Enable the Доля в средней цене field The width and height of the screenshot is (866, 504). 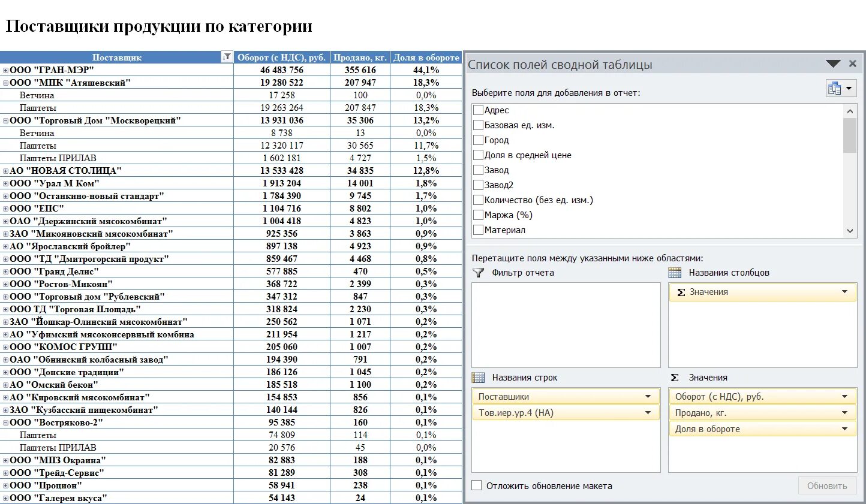[478, 155]
